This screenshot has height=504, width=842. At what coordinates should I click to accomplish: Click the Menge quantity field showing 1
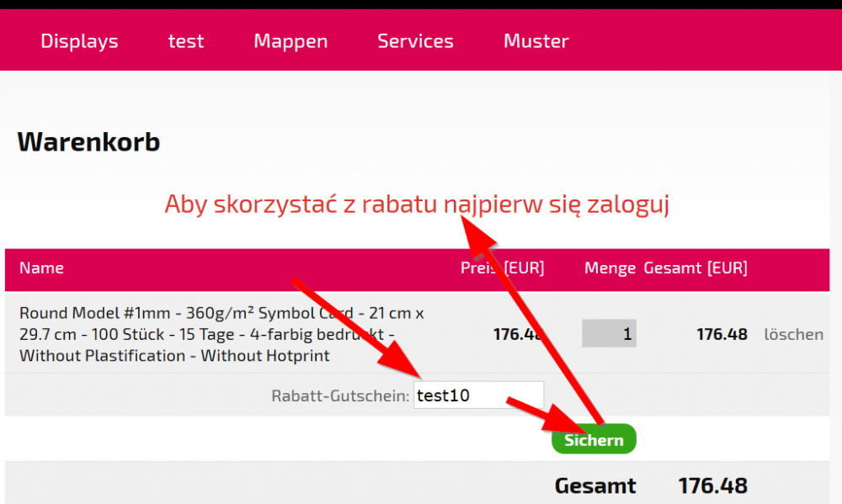click(x=609, y=333)
